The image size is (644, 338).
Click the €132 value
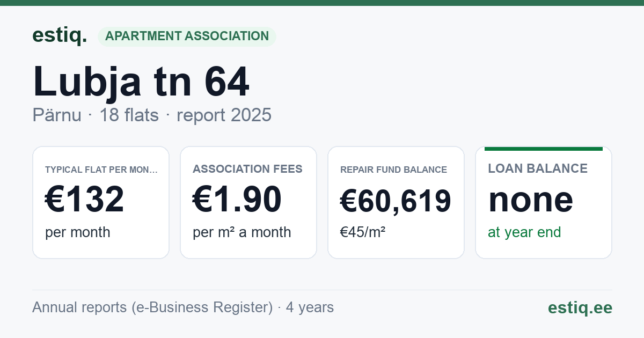pyautogui.click(x=85, y=199)
